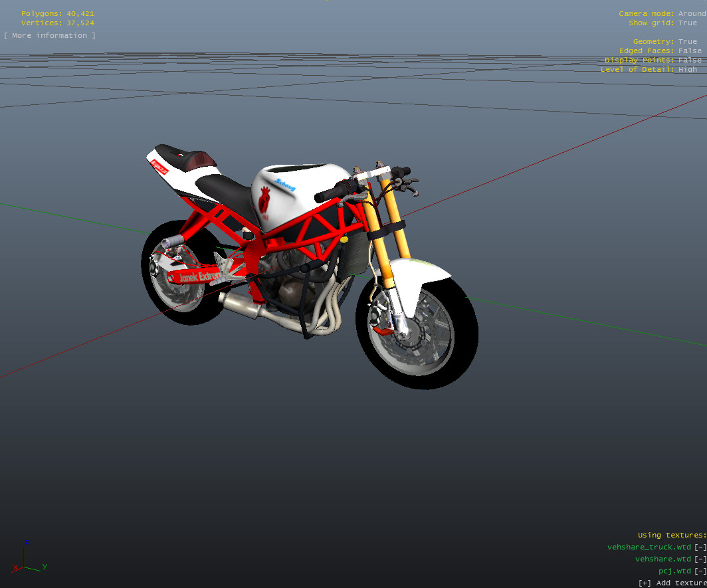Remove the vehshare.wtd texture with its [-] button
Screen dimensions: 707x588
[x=700, y=559]
